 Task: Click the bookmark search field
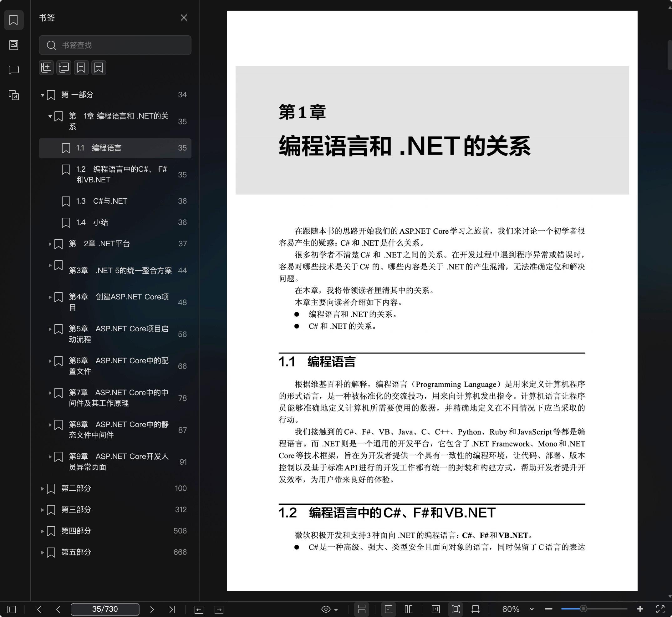point(115,45)
